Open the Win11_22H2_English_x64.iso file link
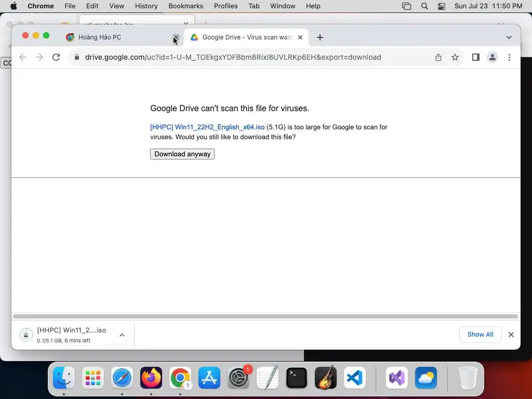 pos(207,127)
